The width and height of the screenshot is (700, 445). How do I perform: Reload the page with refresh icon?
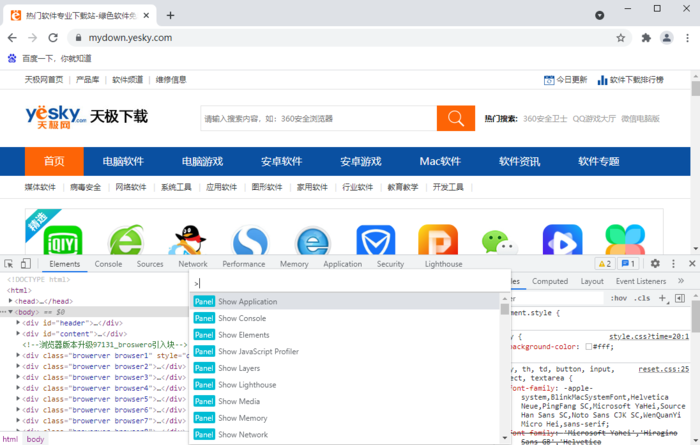53,38
